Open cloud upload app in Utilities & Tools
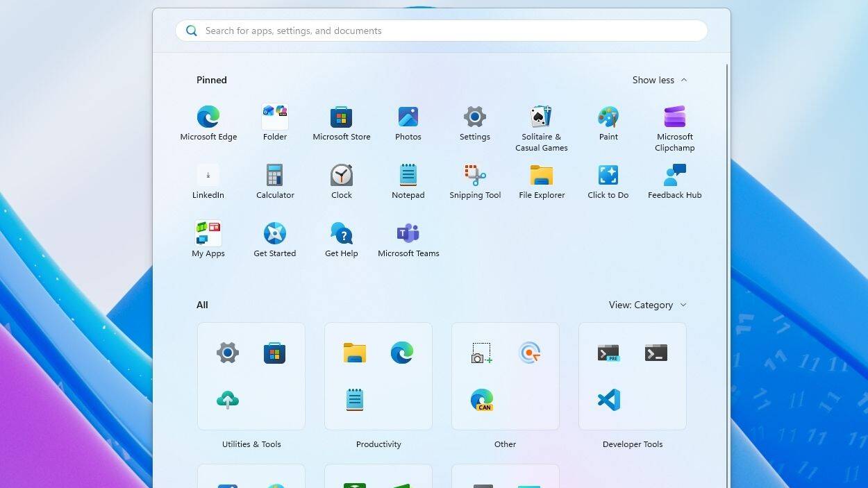868x488 pixels. [x=228, y=400]
